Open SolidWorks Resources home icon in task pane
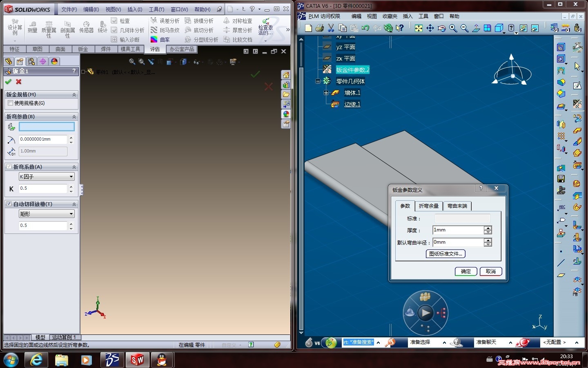 coord(286,75)
